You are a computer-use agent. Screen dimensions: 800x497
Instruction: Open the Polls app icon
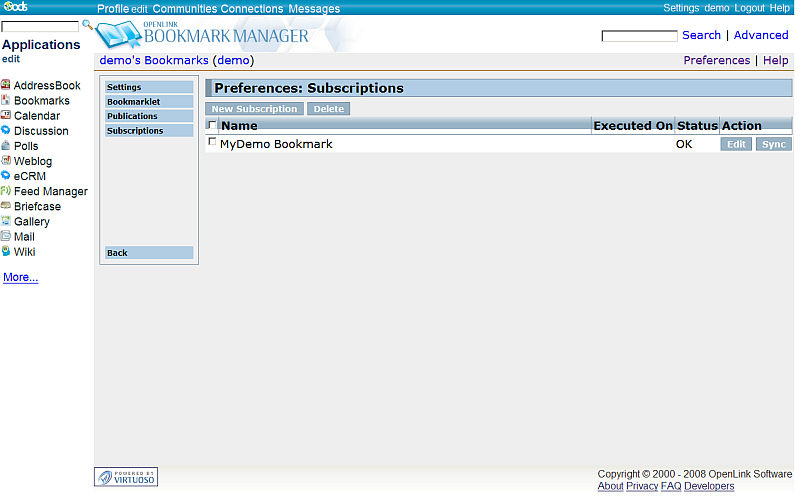coord(6,146)
